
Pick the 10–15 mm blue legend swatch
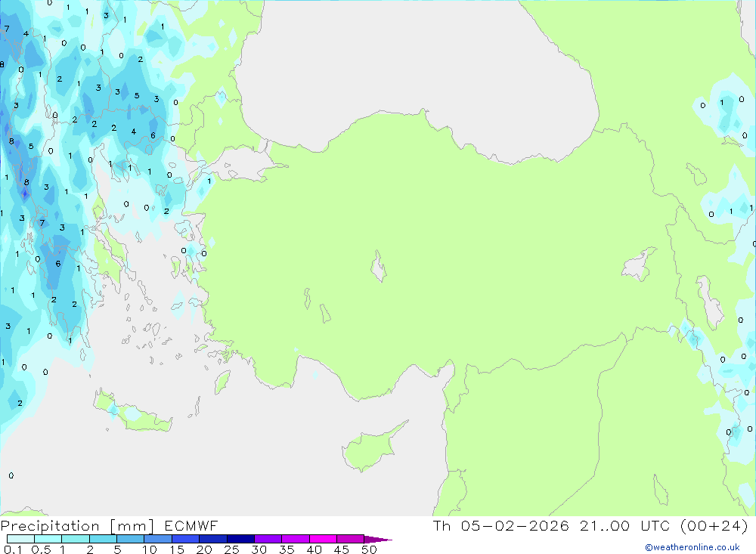coord(158,539)
